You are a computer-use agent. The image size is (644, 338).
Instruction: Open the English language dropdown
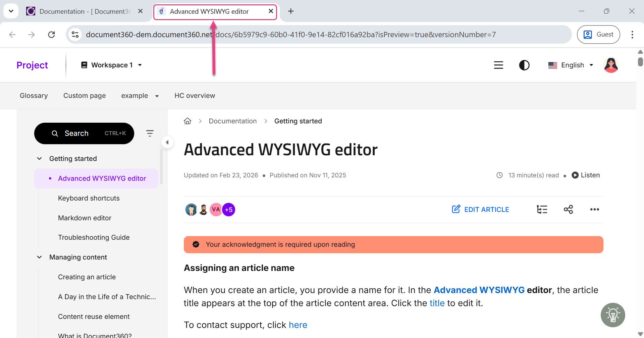[x=570, y=65]
